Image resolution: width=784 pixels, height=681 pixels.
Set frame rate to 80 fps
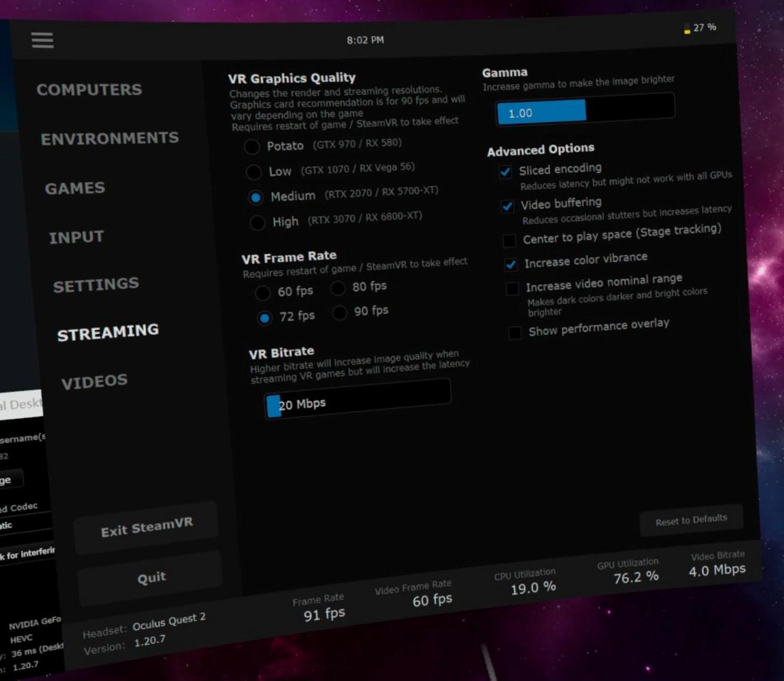point(338,288)
